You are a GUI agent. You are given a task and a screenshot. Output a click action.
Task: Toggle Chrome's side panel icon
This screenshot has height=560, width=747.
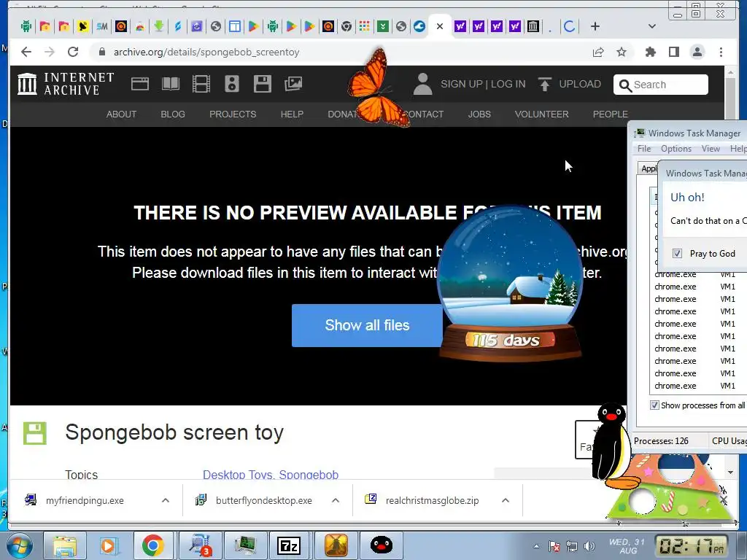coord(673,52)
